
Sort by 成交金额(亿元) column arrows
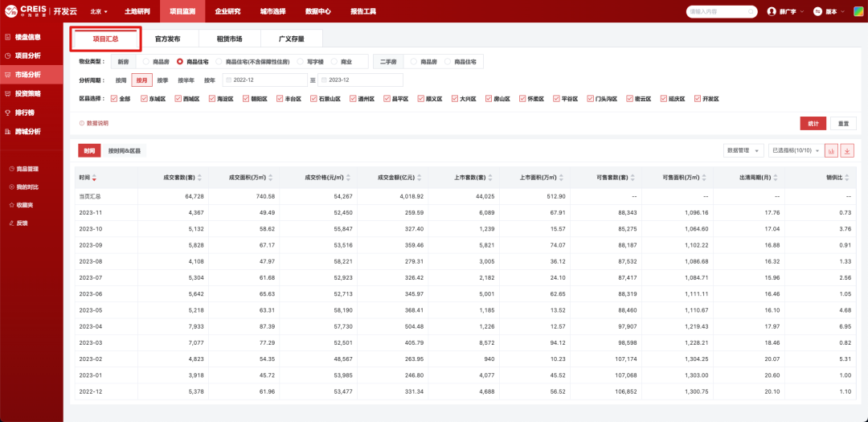pyautogui.click(x=420, y=178)
